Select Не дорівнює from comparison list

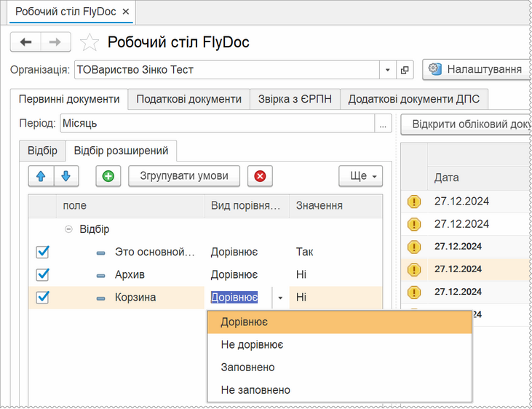252,344
